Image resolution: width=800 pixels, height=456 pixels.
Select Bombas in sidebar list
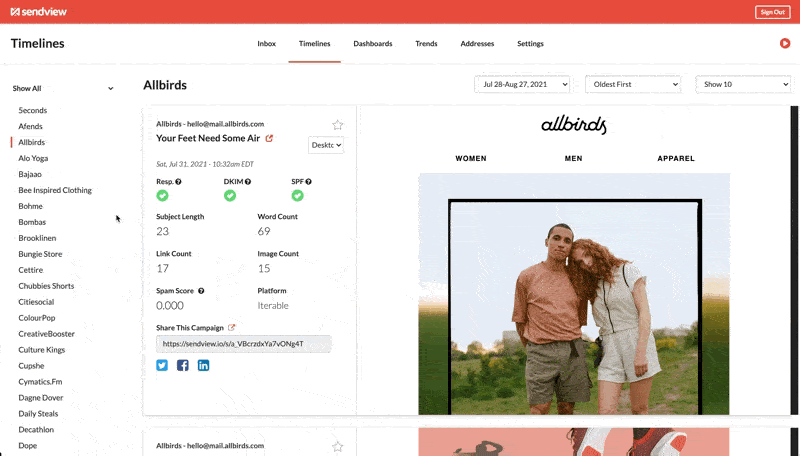(32, 222)
